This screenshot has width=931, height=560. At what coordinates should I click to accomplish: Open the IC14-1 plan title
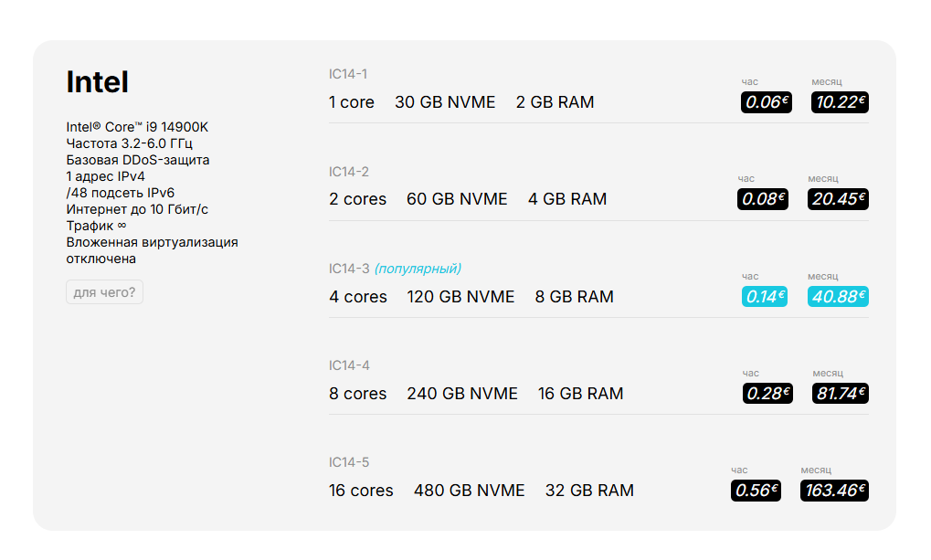tap(348, 74)
